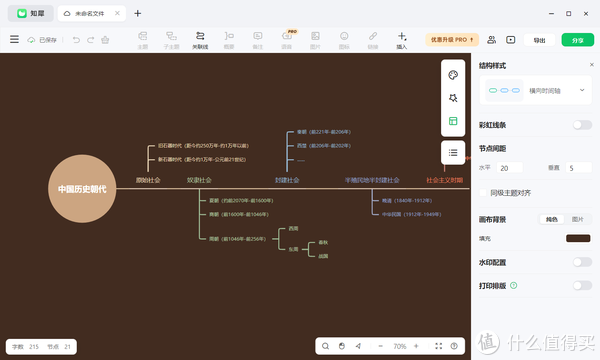Click the fullscreen fit icon
The width and height of the screenshot is (600, 360).
pyautogui.click(x=439, y=346)
